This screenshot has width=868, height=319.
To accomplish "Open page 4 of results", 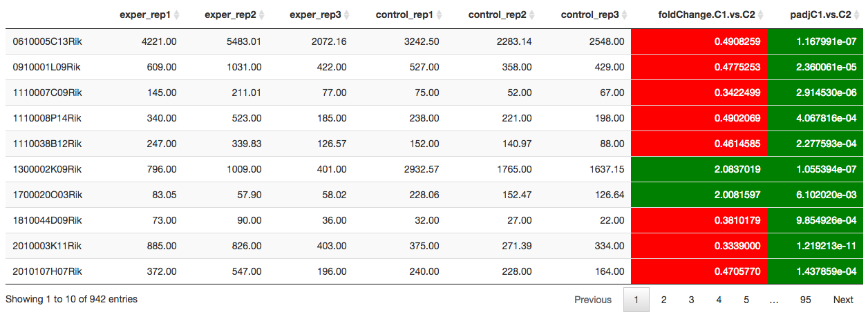I will (x=719, y=300).
